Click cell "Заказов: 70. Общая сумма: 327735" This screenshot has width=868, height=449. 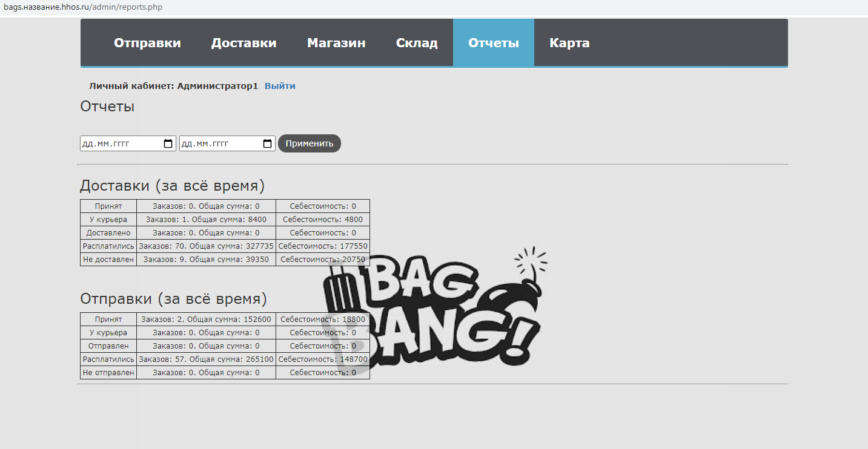(x=206, y=246)
